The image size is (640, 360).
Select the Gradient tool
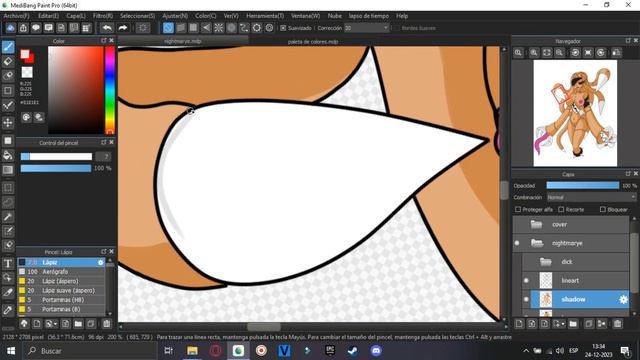(x=8, y=170)
